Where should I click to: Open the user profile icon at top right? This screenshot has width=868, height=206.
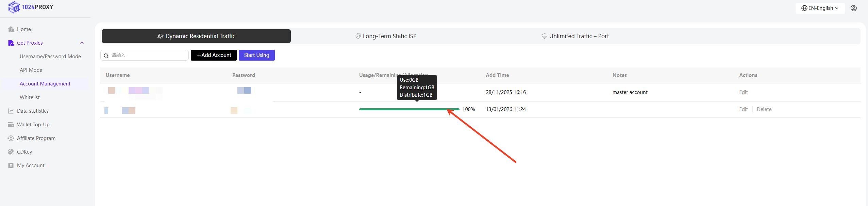point(853,8)
